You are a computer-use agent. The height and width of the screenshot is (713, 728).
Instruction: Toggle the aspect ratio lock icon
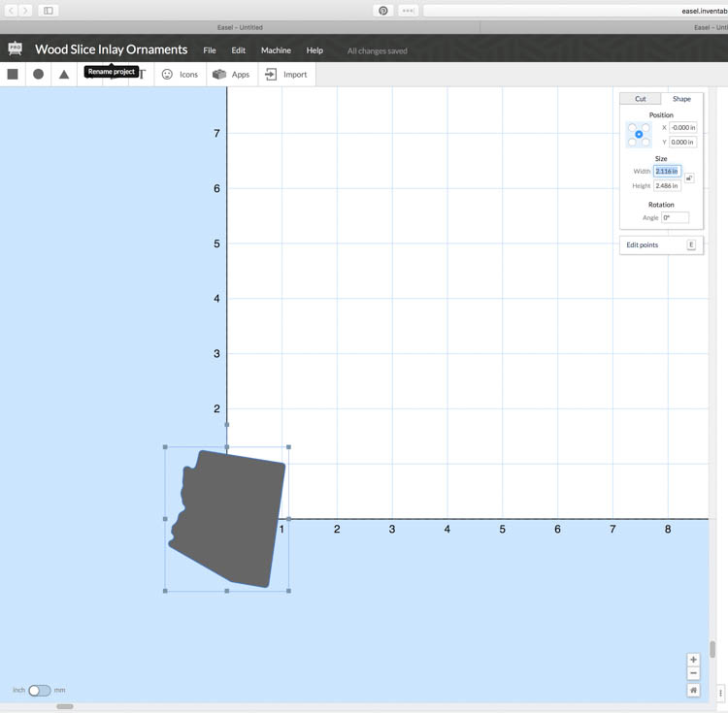(689, 178)
